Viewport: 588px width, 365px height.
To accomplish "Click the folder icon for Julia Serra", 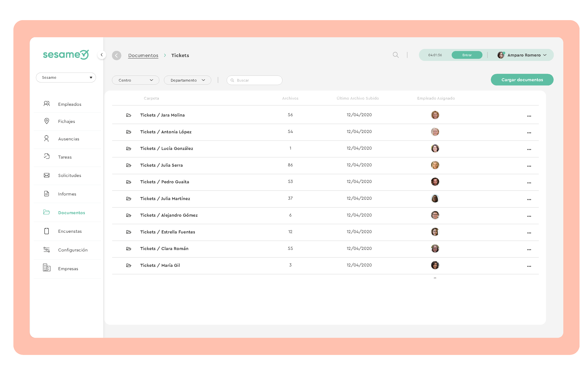I will coord(129,165).
